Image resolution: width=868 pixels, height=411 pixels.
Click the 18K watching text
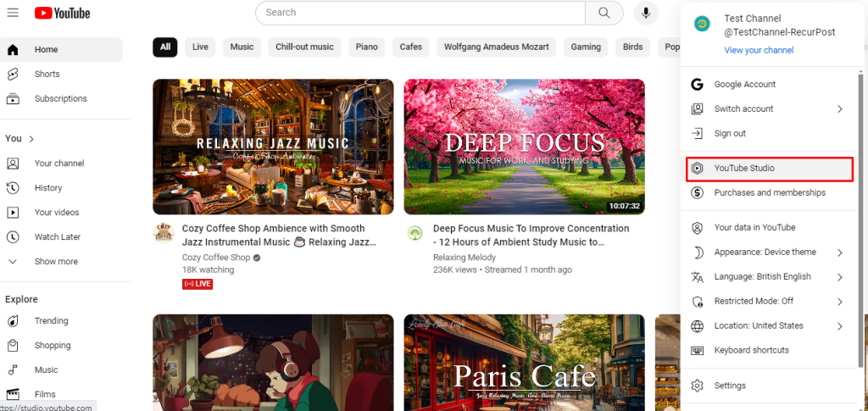pos(209,270)
